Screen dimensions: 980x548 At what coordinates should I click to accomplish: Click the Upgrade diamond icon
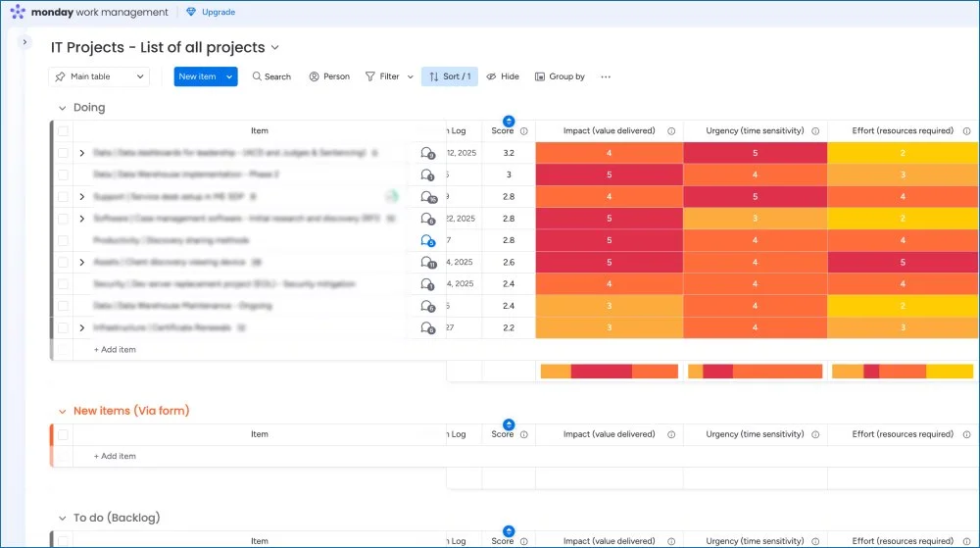click(x=191, y=12)
